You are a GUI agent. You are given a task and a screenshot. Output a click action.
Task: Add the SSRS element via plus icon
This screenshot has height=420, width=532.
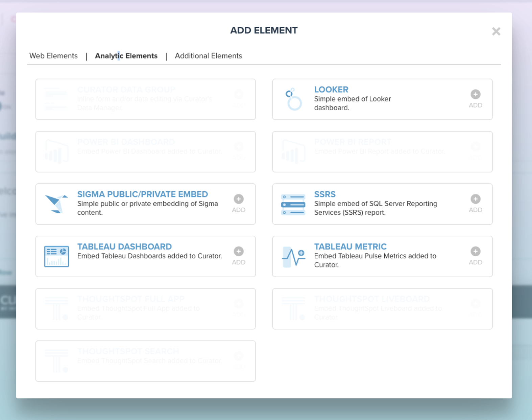coord(475,199)
